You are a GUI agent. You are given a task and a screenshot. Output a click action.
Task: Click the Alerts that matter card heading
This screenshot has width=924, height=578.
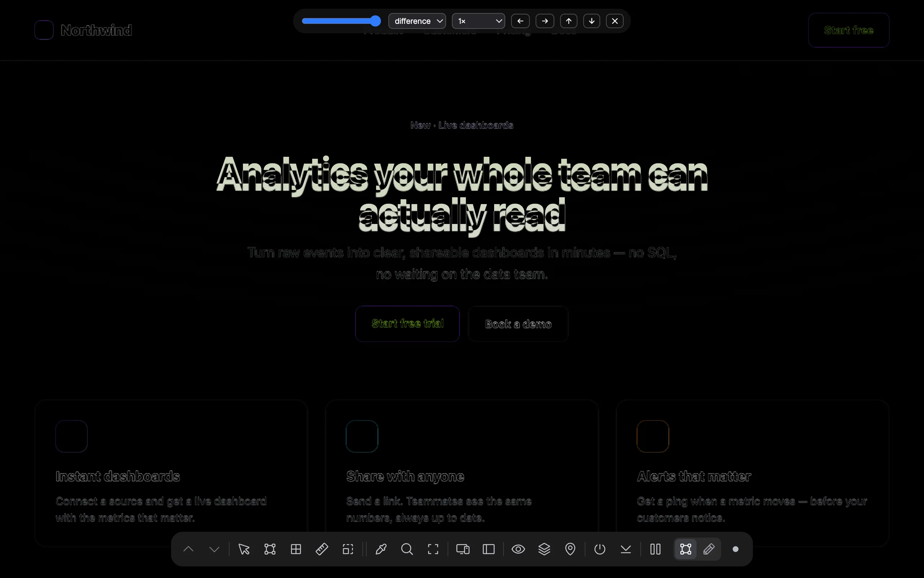tap(694, 476)
